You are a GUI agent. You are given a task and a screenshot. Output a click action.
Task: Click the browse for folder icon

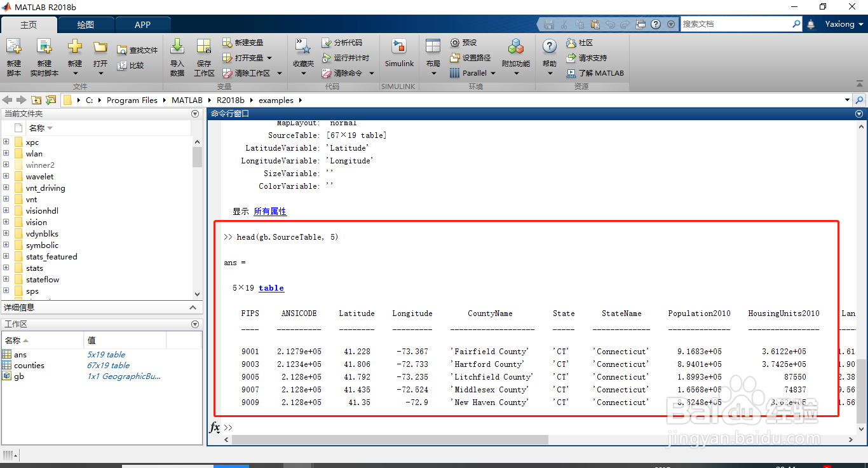tap(50, 100)
